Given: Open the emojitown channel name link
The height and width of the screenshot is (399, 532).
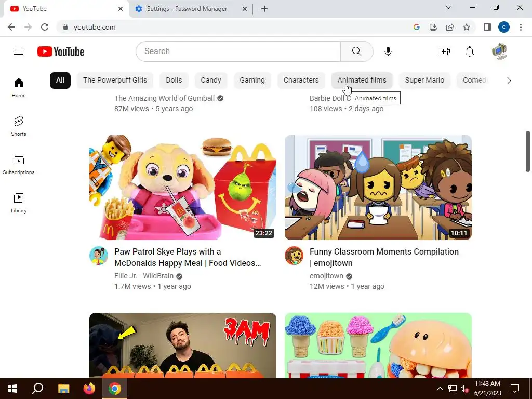Looking at the screenshot, I should (326, 276).
